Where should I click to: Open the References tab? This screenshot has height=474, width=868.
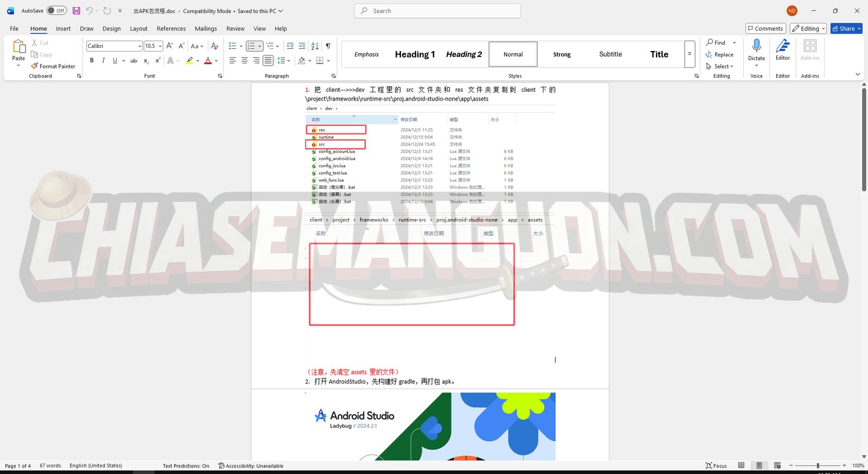[171, 29]
